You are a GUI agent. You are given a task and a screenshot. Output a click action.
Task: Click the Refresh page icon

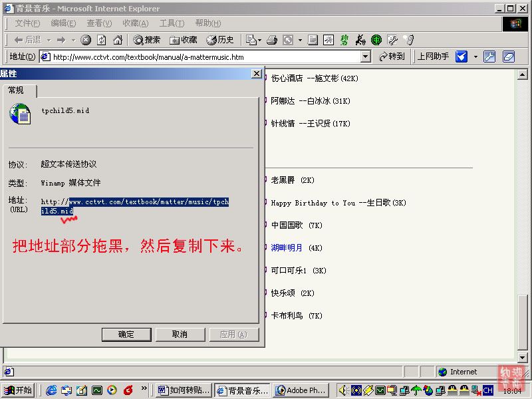pyautogui.click(x=102, y=40)
